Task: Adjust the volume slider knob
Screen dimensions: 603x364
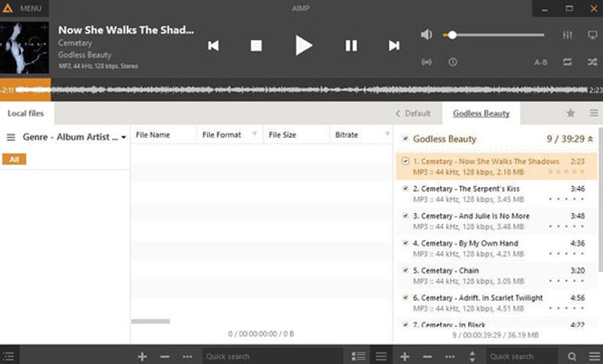Action: click(x=452, y=35)
